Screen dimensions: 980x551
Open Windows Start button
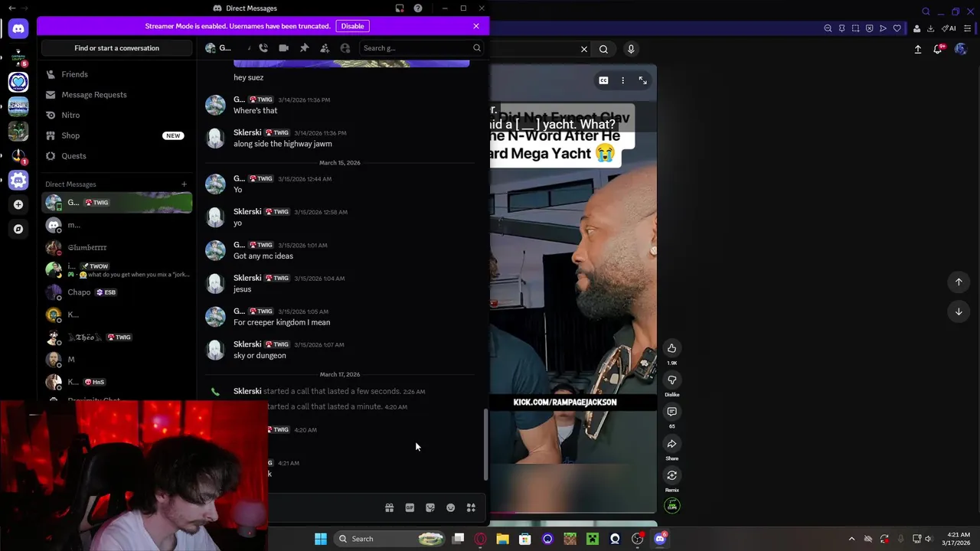tap(321, 539)
